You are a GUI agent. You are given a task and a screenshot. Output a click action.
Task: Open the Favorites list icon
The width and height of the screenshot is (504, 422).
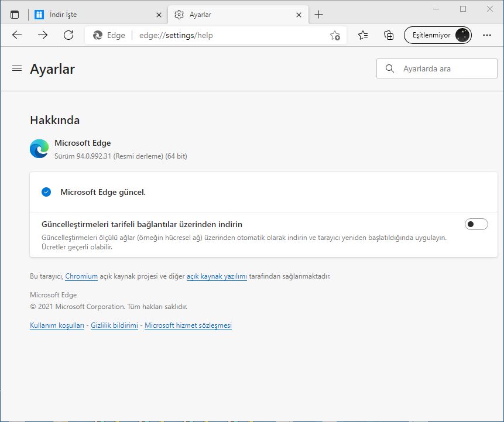[363, 35]
